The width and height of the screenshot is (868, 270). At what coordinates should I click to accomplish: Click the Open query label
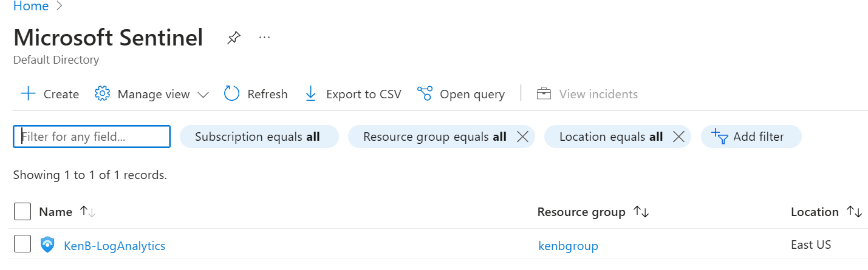point(472,94)
